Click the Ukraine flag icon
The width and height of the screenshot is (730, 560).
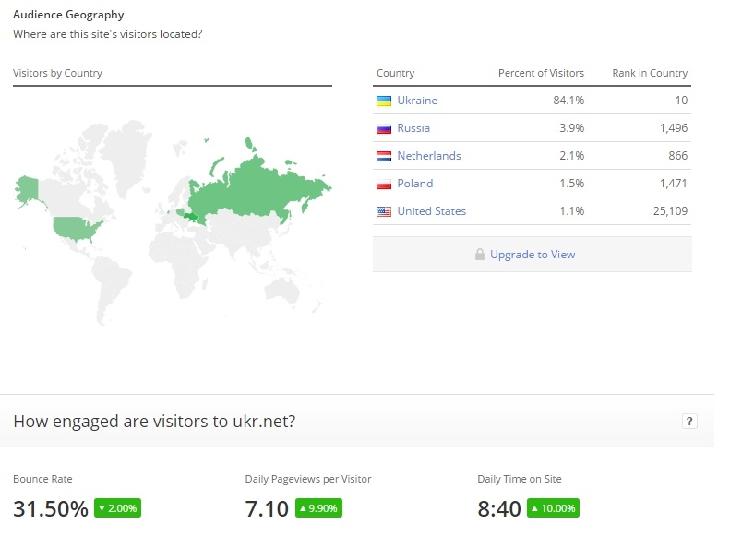pyautogui.click(x=384, y=101)
